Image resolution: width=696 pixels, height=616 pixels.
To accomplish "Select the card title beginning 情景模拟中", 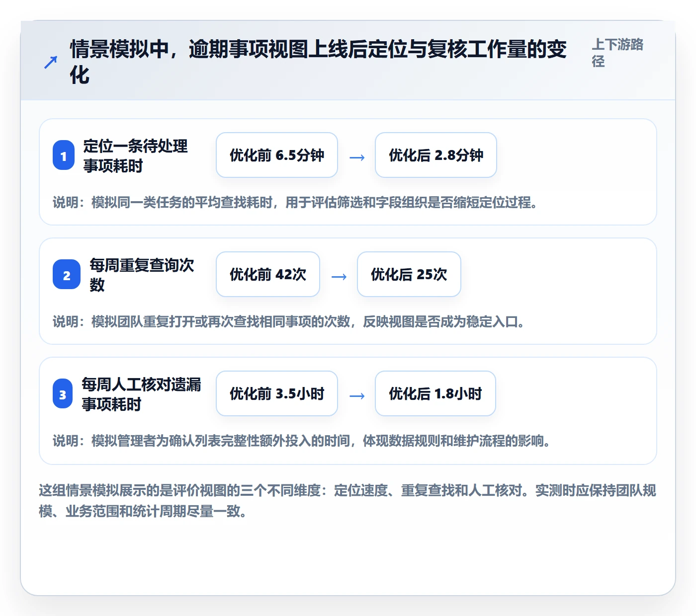I will coord(318,62).
